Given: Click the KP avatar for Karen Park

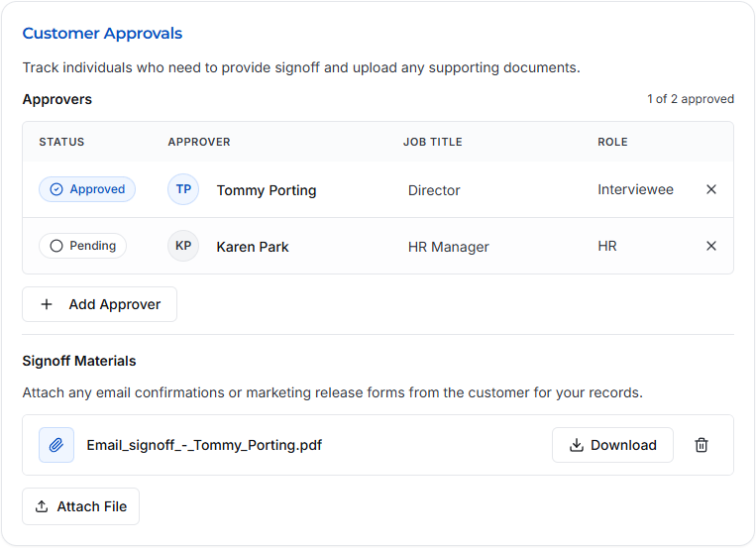Looking at the screenshot, I should [x=183, y=246].
